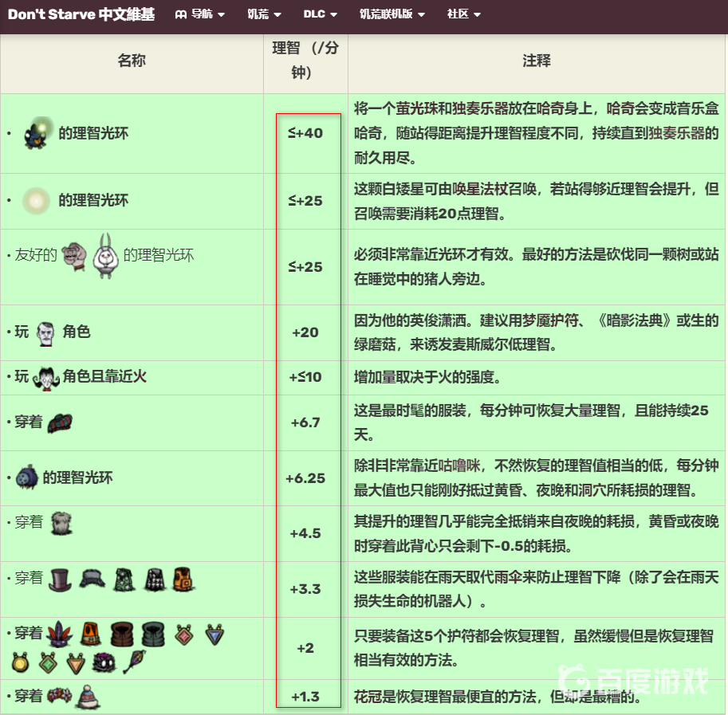
Task: Click the Feather Hat icon
Action: 60,634
